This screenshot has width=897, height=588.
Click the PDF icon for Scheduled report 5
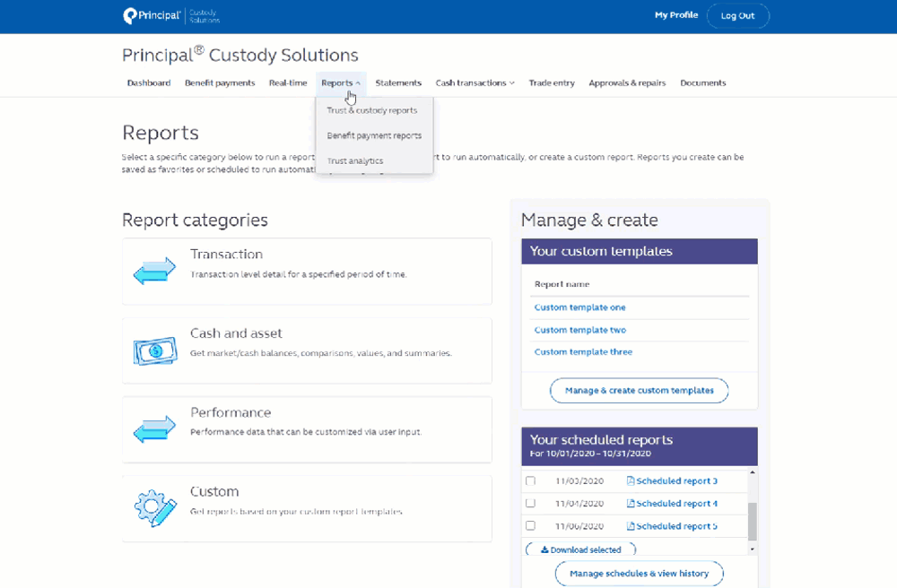(631, 526)
